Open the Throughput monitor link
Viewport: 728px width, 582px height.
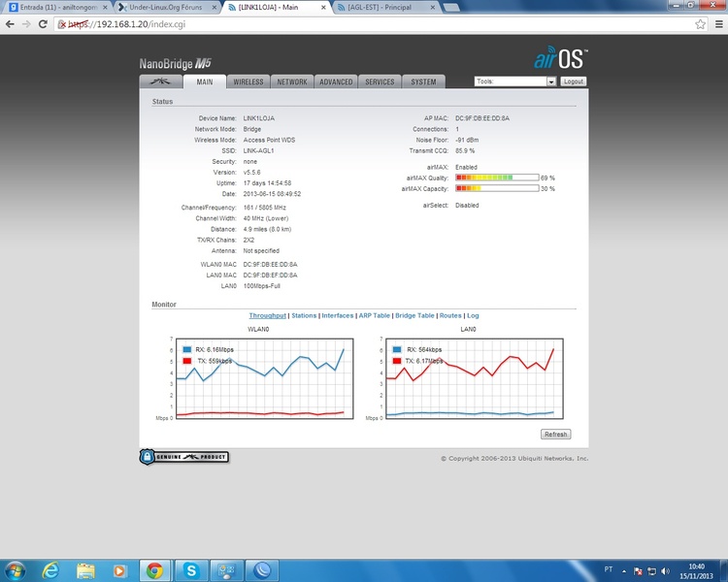(268, 315)
